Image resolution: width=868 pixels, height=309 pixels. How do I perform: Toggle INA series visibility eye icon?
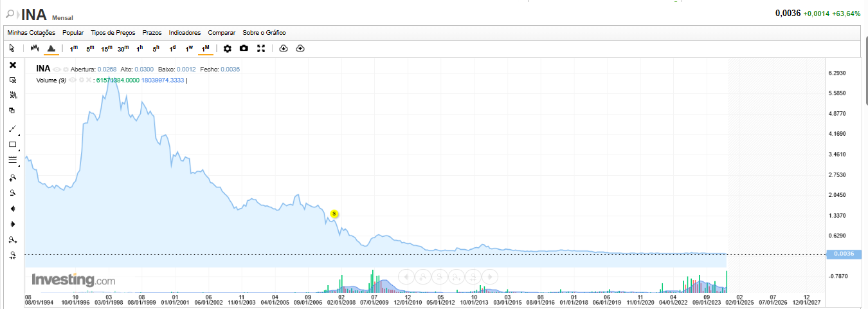click(57, 69)
